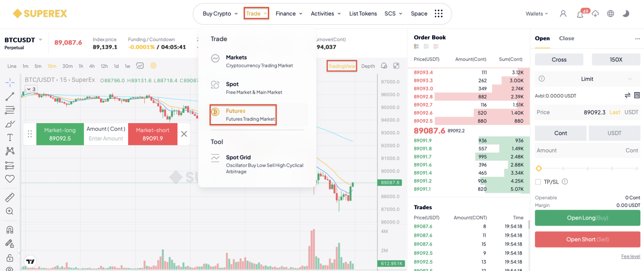
Task: Toggle dark mode moon icon
Action: (x=626, y=14)
